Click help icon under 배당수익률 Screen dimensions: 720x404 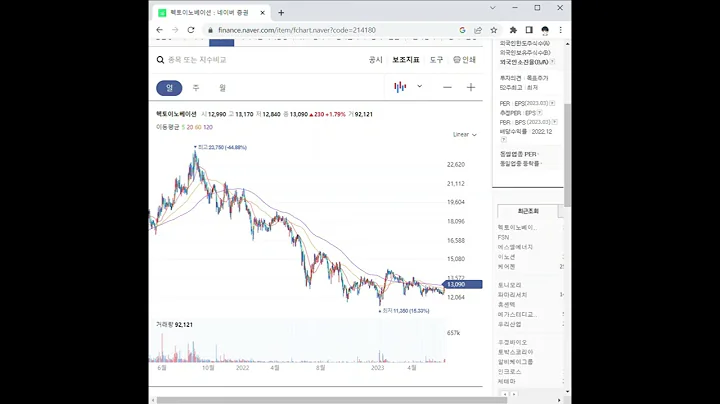503,140
